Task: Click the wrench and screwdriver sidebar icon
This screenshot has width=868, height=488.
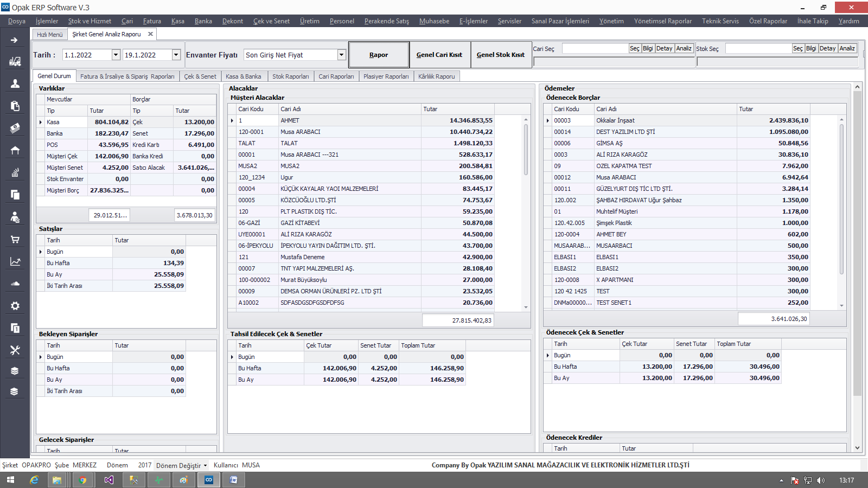Action: [x=15, y=350]
